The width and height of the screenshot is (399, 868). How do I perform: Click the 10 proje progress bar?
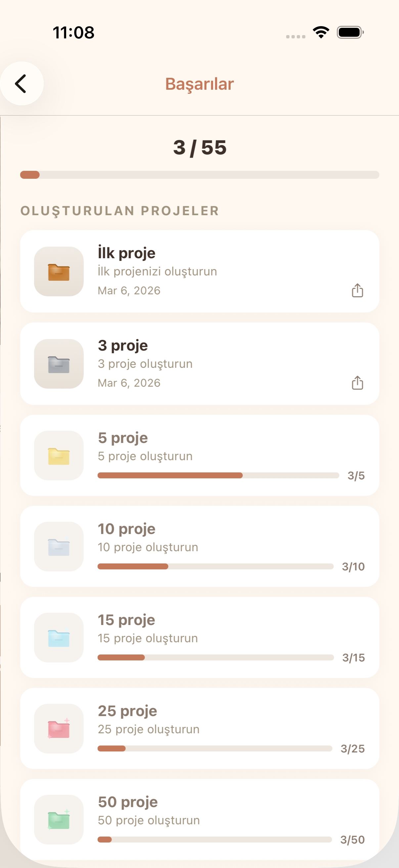[x=215, y=566]
